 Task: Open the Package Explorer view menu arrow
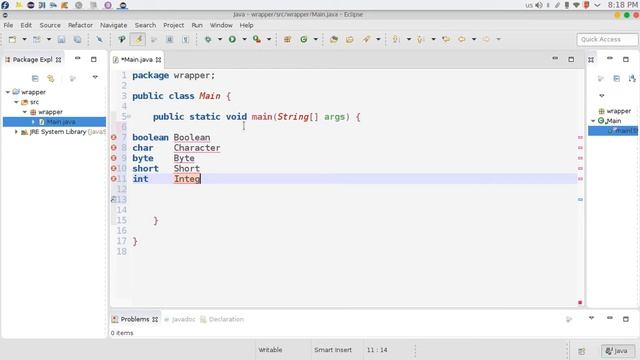(95, 77)
